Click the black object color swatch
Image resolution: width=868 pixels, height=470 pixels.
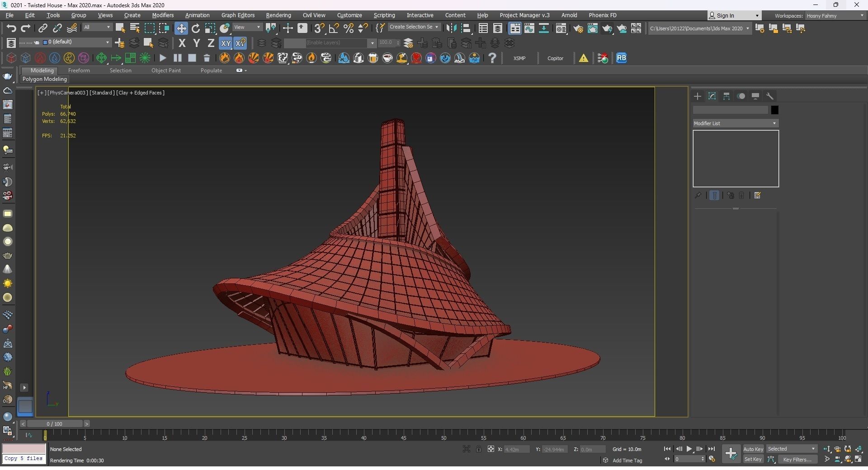click(774, 110)
